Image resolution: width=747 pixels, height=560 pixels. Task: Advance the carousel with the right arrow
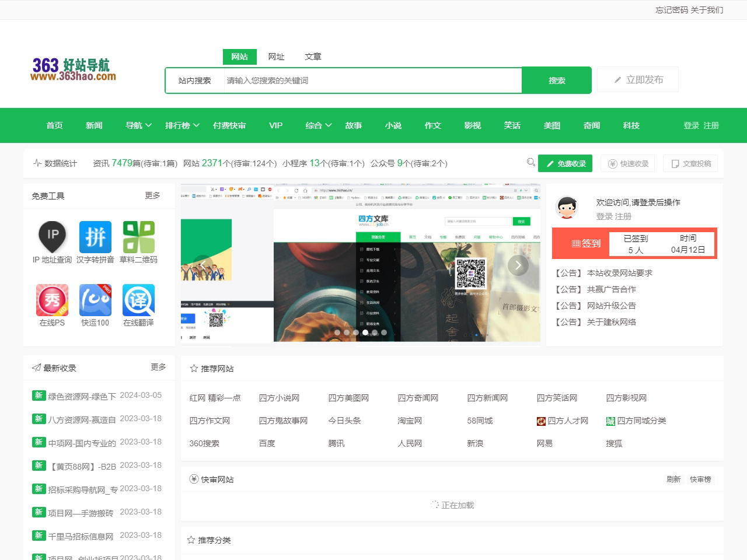[x=518, y=265]
